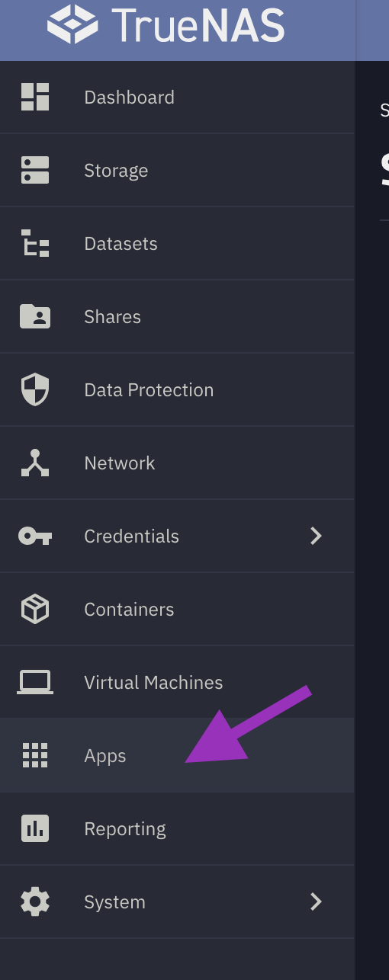Expand the Credentials submenu chevron
The width and height of the screenshot is (389, 980).
coord(317,536)
